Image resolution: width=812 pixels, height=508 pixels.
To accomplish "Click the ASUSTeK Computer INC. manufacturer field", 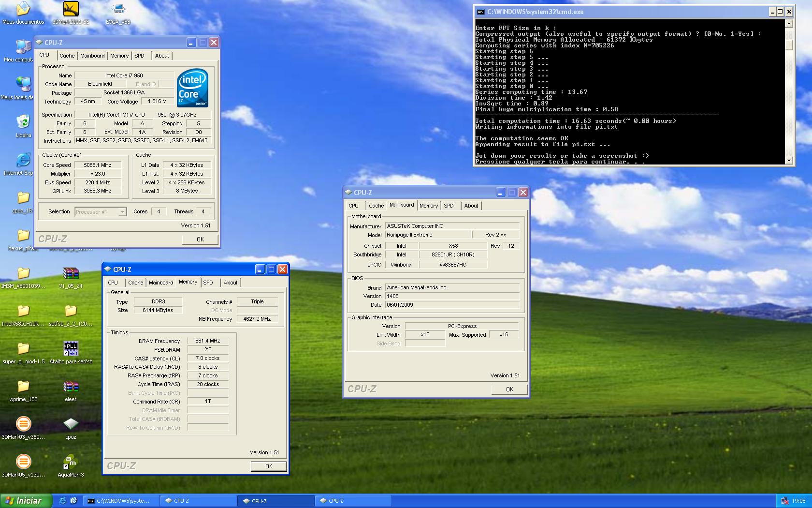I will 452,226.
